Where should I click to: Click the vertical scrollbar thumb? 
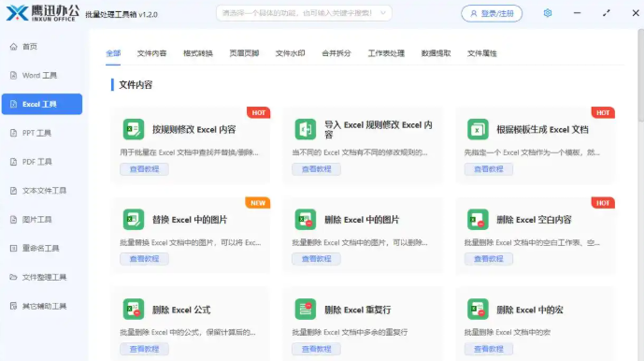(x=640, y=76)
